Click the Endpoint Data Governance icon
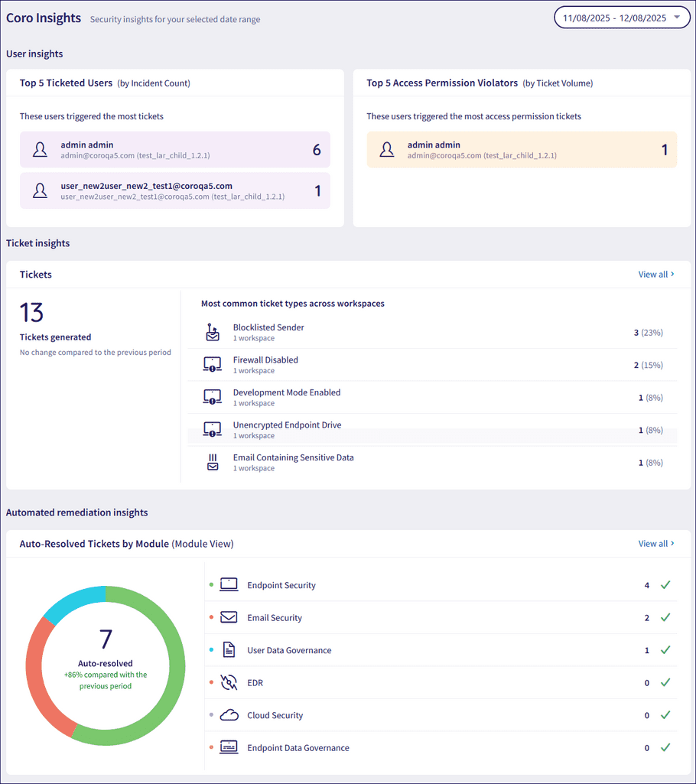 tap(228, 747)
